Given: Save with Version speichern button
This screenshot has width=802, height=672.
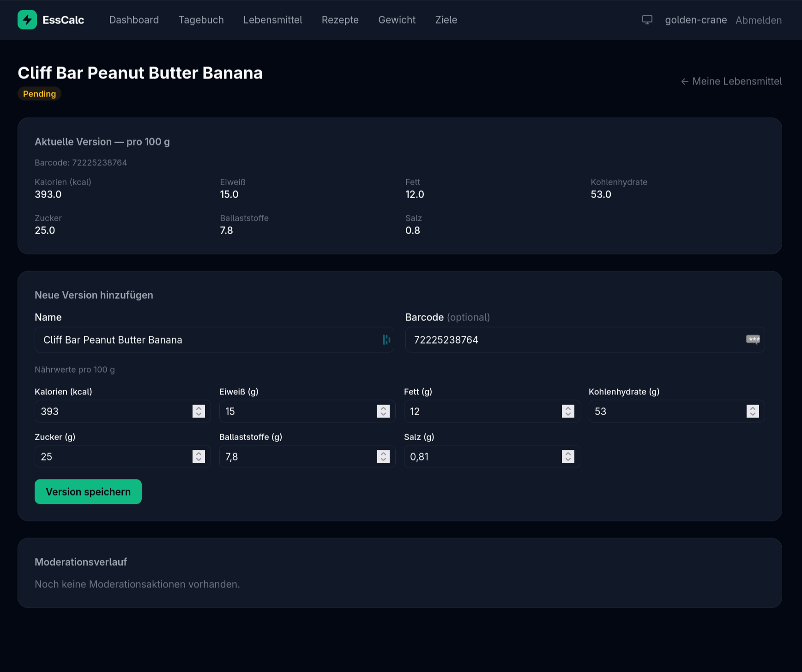Looking at the screenshot, I should click(88, 491).
